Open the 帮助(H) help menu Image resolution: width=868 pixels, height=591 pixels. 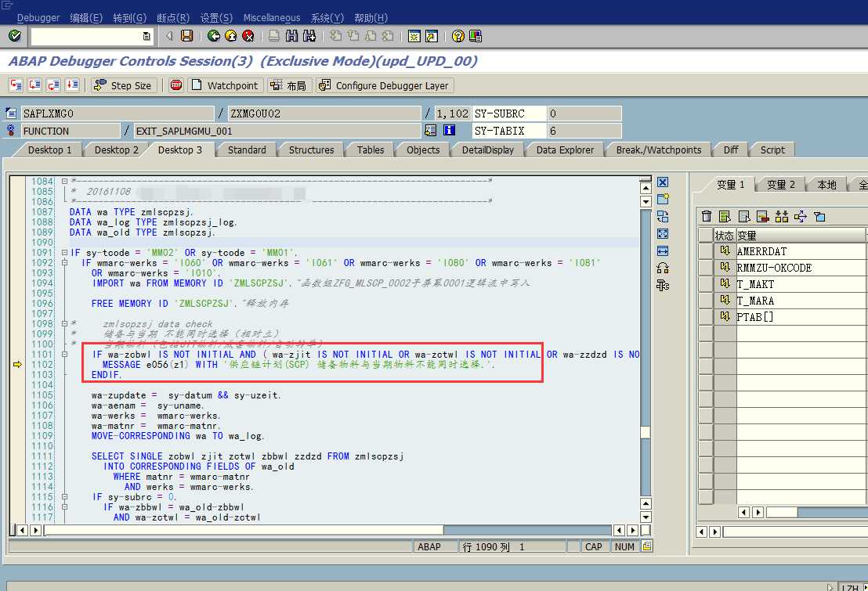tap(371, 18)
